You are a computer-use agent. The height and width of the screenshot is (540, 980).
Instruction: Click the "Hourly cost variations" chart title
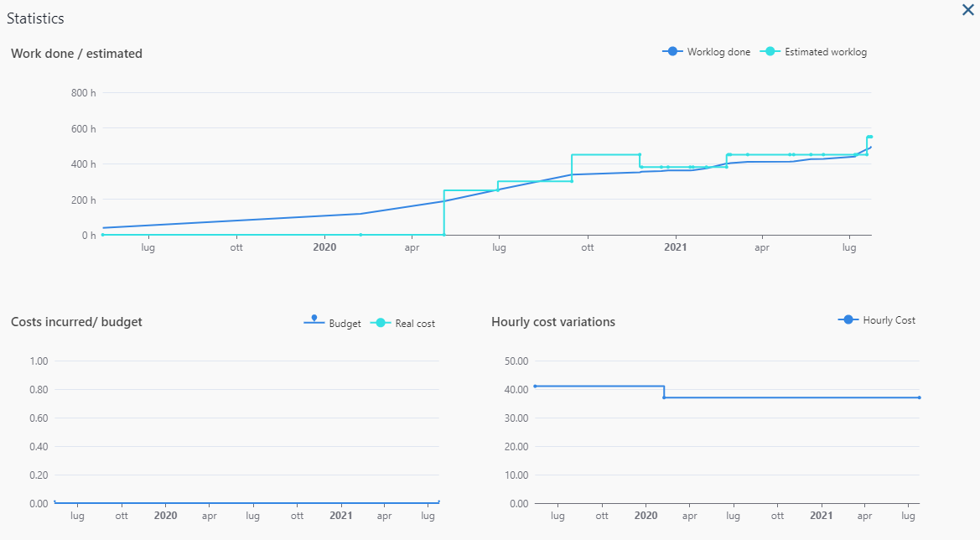[x=553, y=322]
